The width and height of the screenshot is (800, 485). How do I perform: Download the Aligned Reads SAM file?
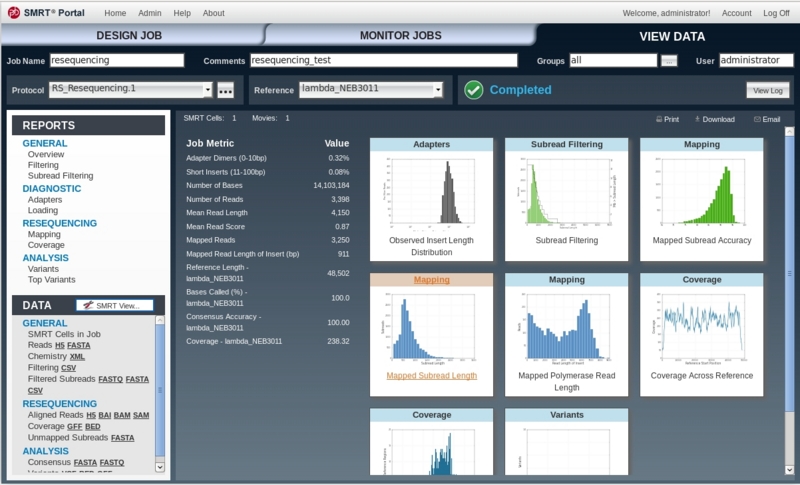pyautogui.click(x=141, y=415)
